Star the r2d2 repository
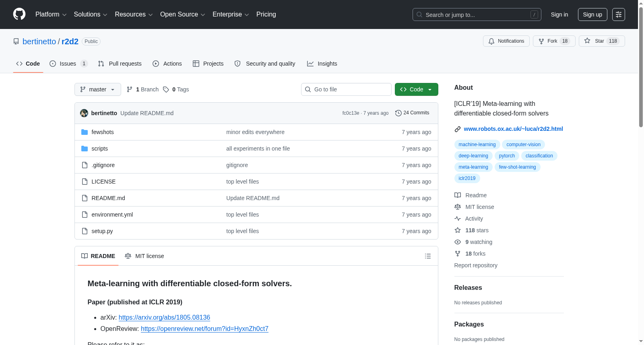Viewport: 644px width, 345px height. 602,41
